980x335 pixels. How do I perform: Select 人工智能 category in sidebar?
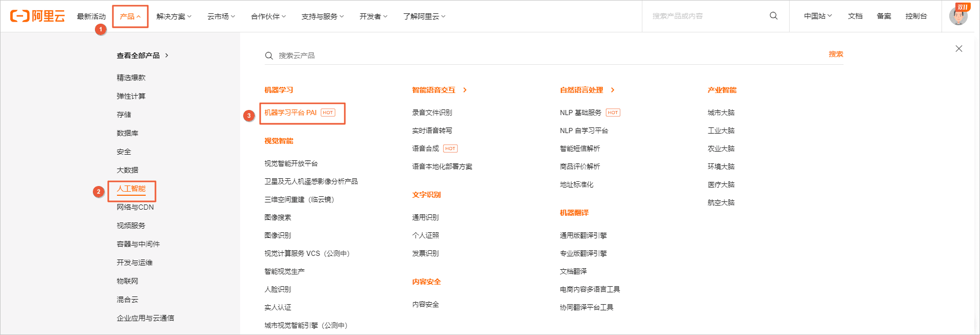point(131,189)
